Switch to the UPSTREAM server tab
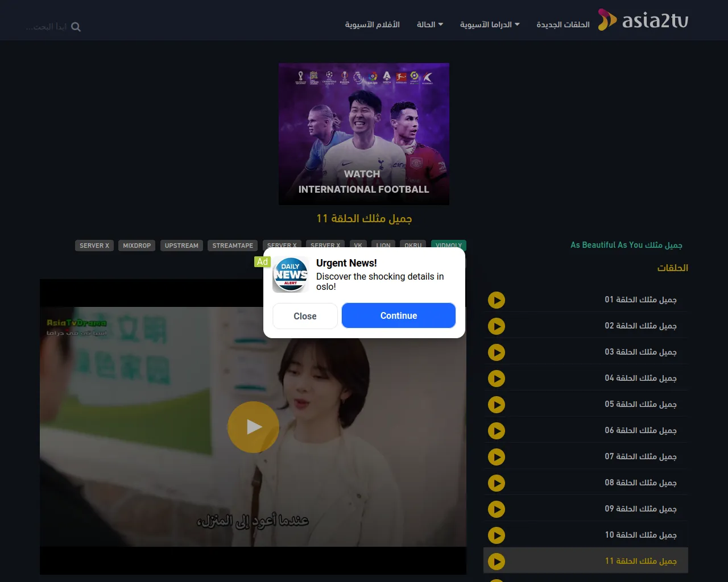This screenshot has height=582, width=728. (181, 246)
